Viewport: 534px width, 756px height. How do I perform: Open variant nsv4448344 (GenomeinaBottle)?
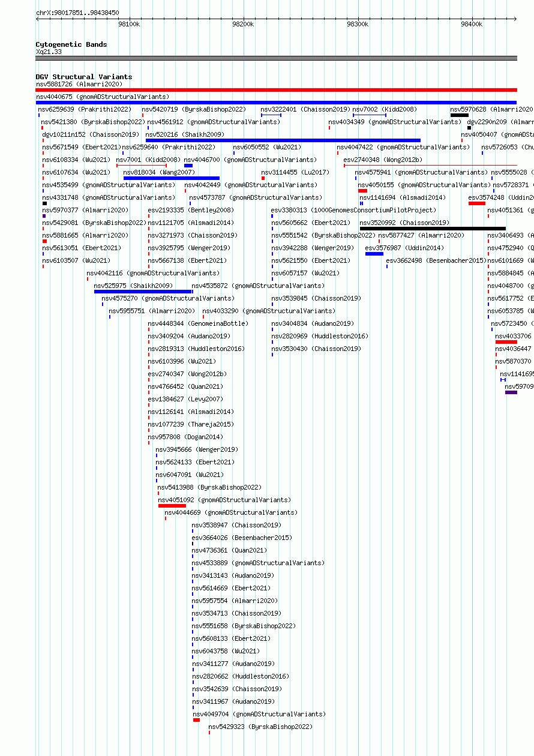coord(198,323)
